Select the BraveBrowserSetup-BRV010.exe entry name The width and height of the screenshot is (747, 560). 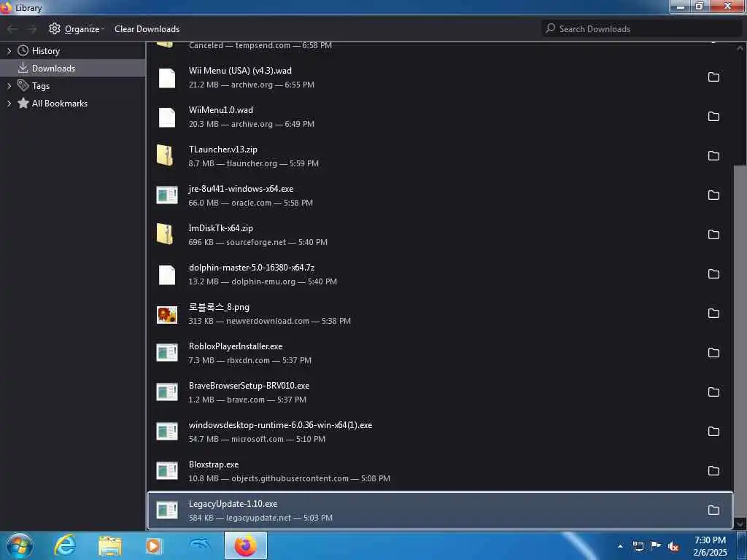click(249, 386)
